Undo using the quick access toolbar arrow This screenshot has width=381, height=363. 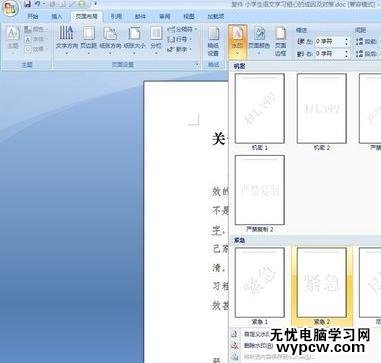click(x=37, y=5)
